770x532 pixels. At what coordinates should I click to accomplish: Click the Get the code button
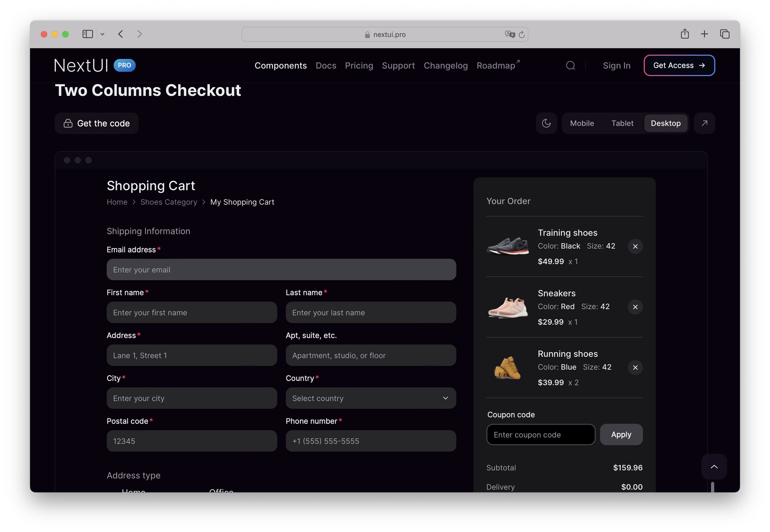(97, 123)
